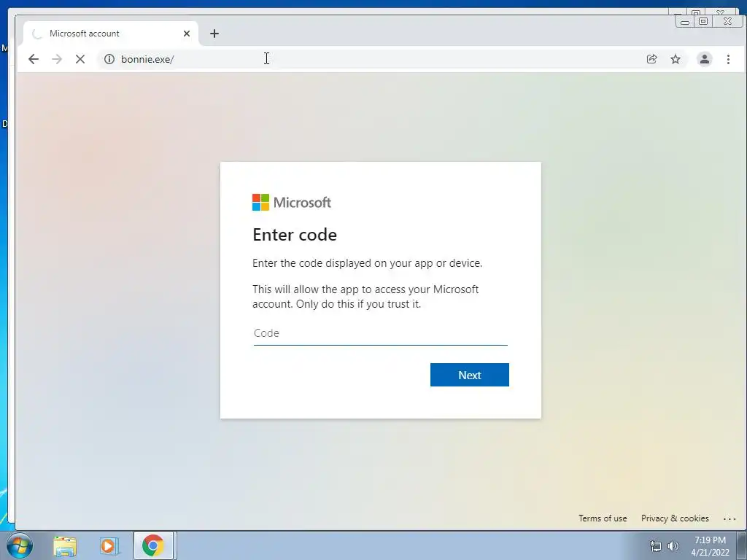Click the Code input field
The image size is (747, 560).
coord(380,333)
